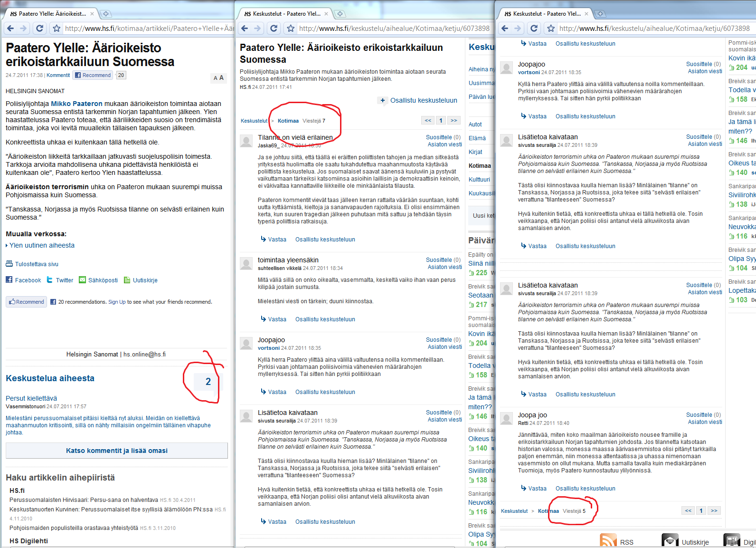Image resolution: width=756 pixels, height=548 pixels.
Task: Open the Autot category in sidebar
Action: click(x=475, y=125)
